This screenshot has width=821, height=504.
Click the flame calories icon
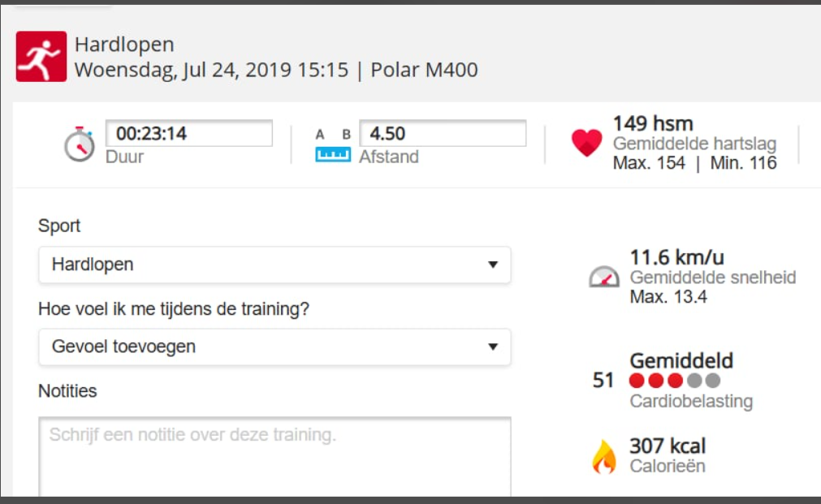pos(603,457)
